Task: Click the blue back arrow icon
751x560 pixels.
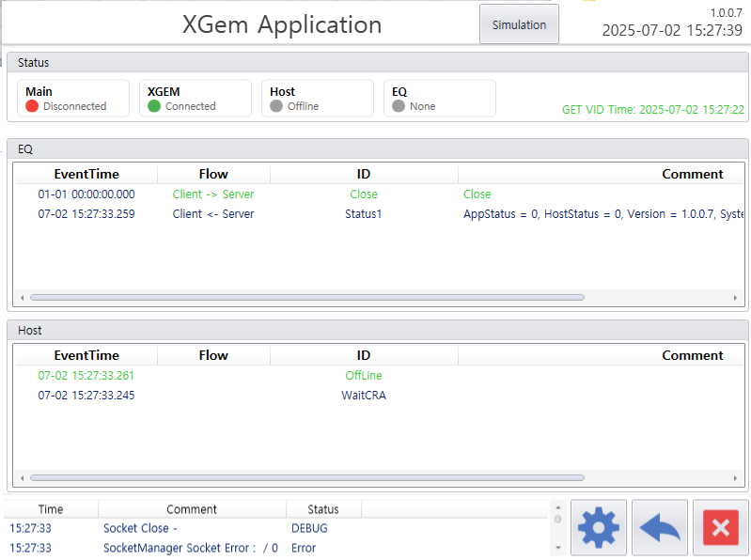Action: (x=660, y=528)
